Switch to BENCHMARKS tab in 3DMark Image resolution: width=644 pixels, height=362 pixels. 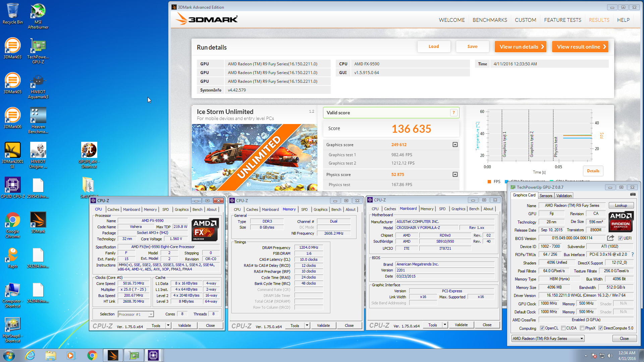pos(490,20)
